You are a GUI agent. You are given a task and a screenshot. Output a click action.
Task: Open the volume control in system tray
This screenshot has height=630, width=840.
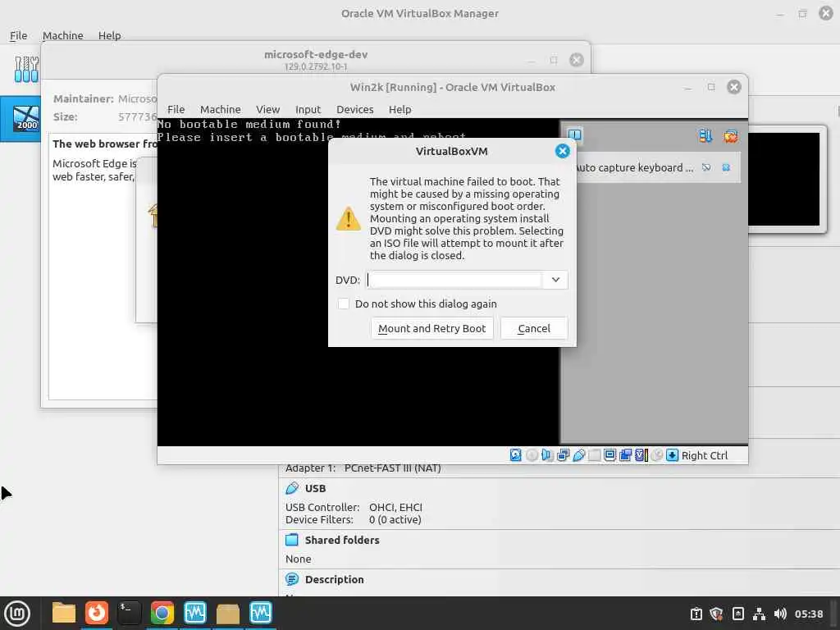[x=781, y=614]
